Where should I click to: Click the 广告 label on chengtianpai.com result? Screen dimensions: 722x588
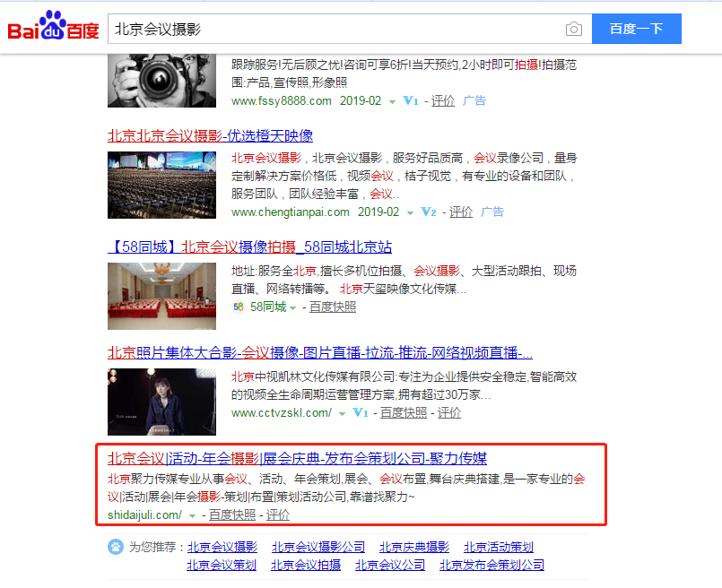tap(492, 212)
